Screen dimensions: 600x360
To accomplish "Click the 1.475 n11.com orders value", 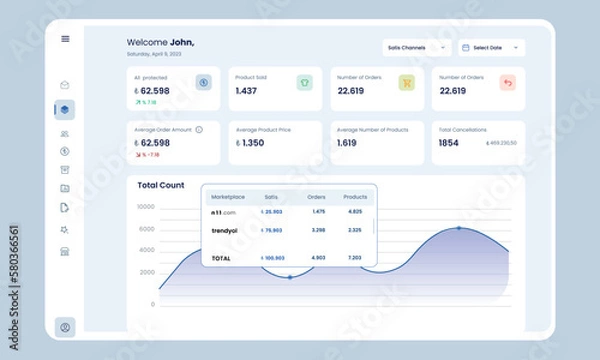I will 319,212.
